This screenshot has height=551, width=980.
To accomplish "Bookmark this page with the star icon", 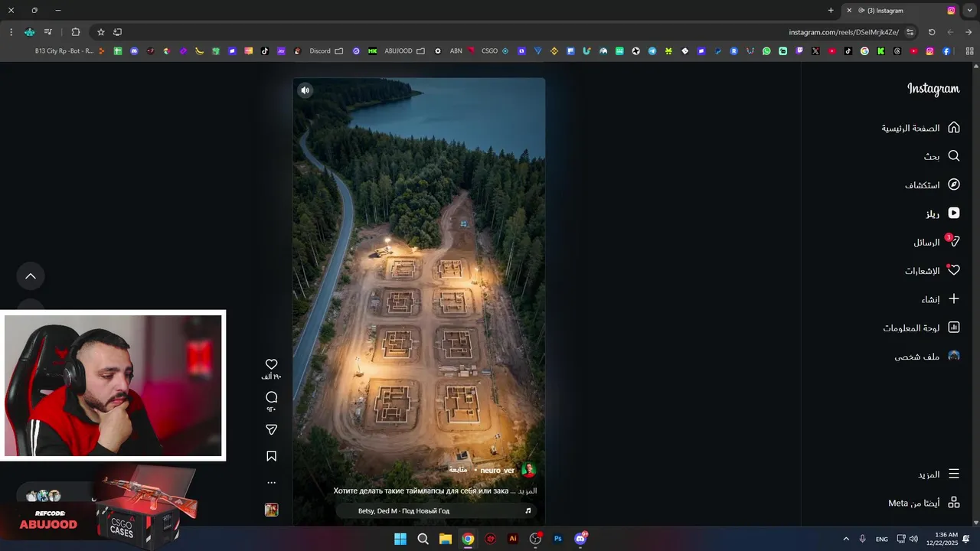I will 100,32.
